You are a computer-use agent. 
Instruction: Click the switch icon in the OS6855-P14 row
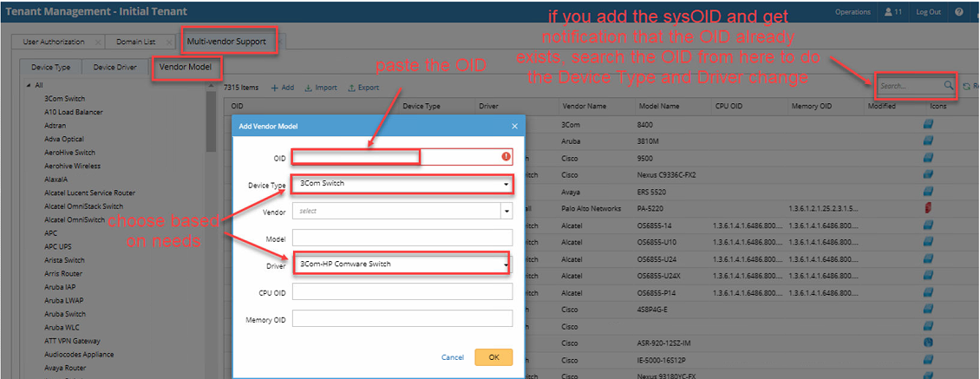(x=928, y=292)
